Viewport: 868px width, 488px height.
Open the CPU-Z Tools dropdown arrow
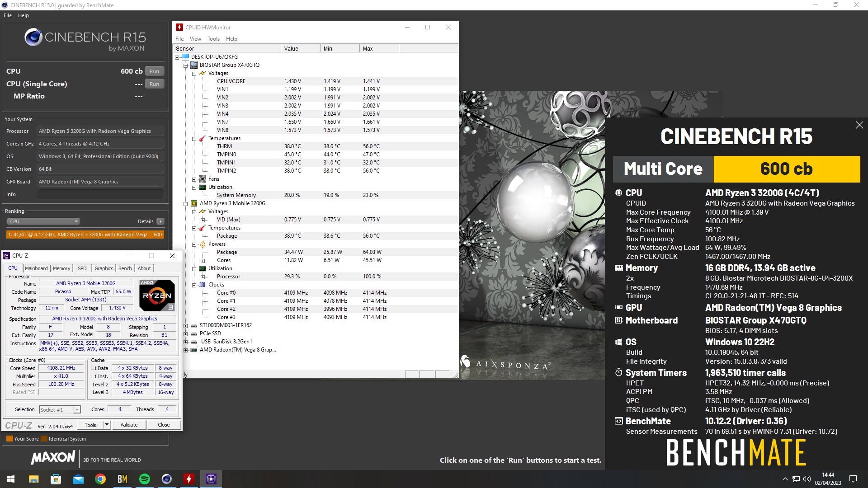[107, 425]
